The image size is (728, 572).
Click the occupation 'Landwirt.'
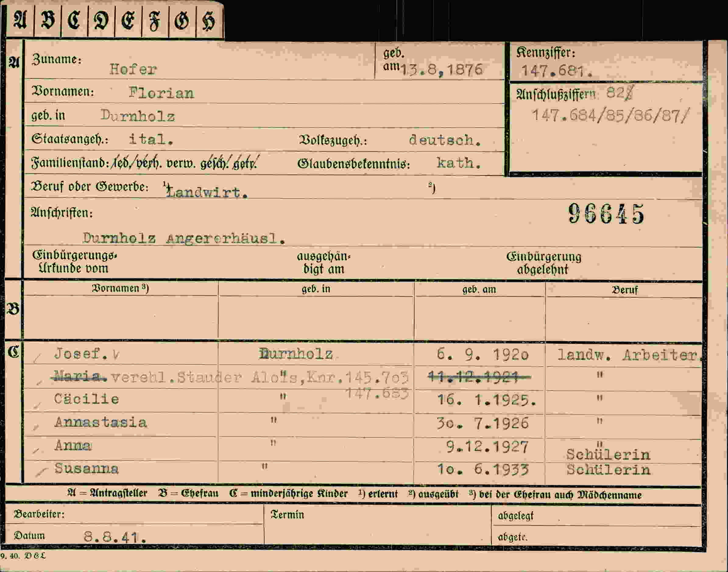click(x=207, y=192)
